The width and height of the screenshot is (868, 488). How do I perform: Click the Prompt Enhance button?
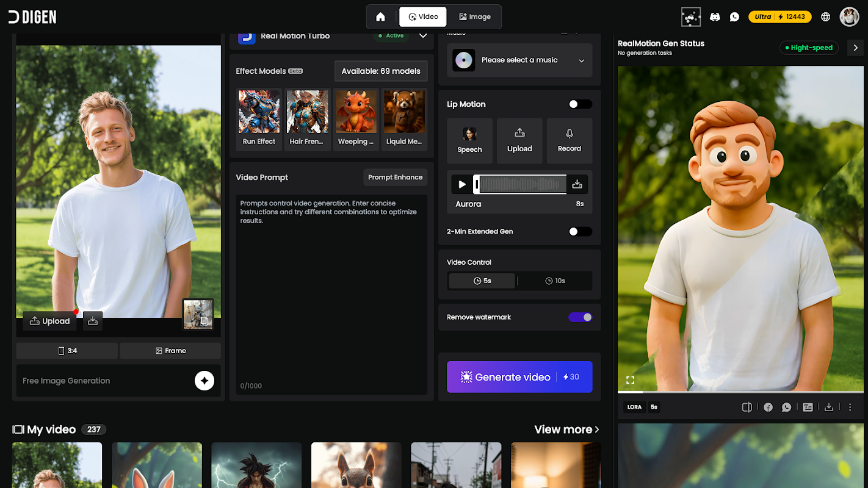click(395, 178)
